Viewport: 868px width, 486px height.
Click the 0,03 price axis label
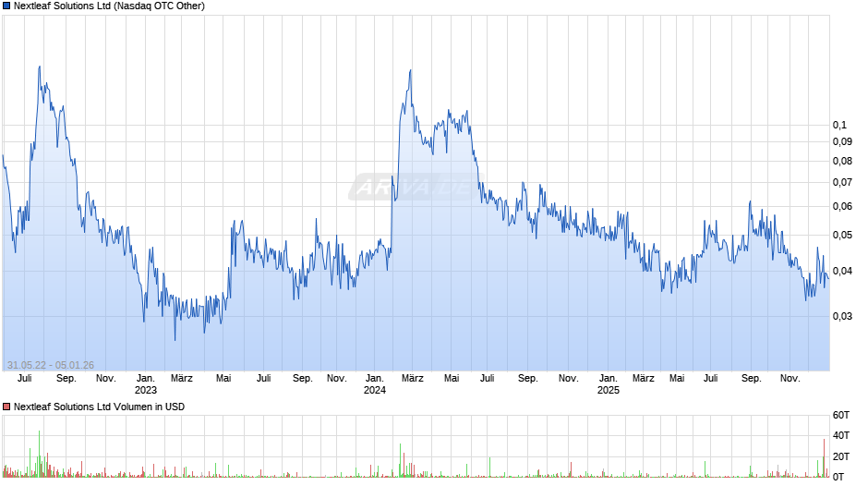coord(842,316)
